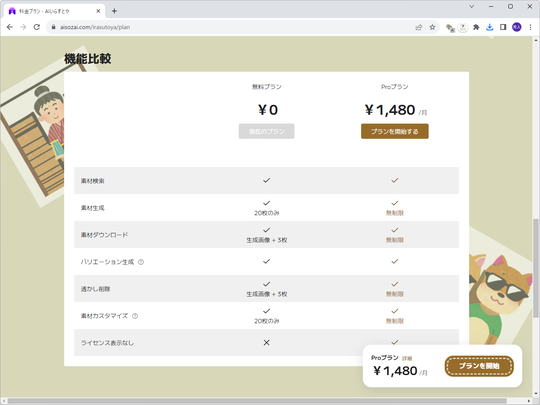Close the 料金プラン tab
The height and width of the screenshot is (405, 540).
coord(98,11)
